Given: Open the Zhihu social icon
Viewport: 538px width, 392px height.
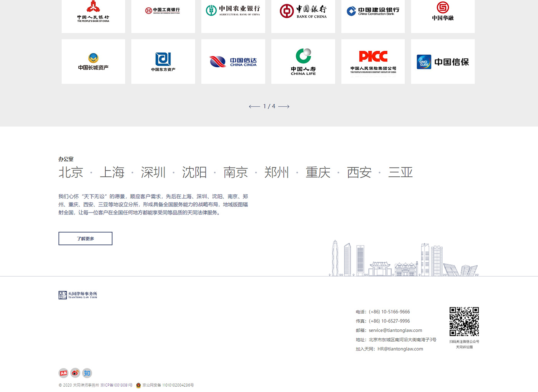Looking at the screenshot, I should [87, 373].
